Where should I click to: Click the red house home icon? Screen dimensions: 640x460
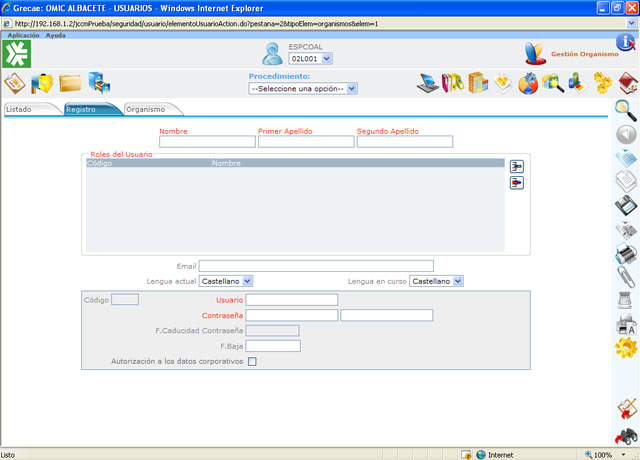coord(628,83)
